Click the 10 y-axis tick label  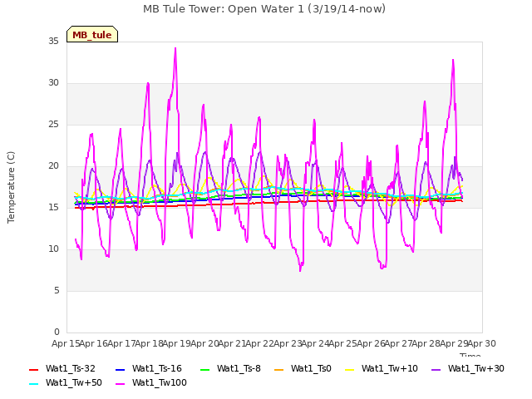pos(53,249)
